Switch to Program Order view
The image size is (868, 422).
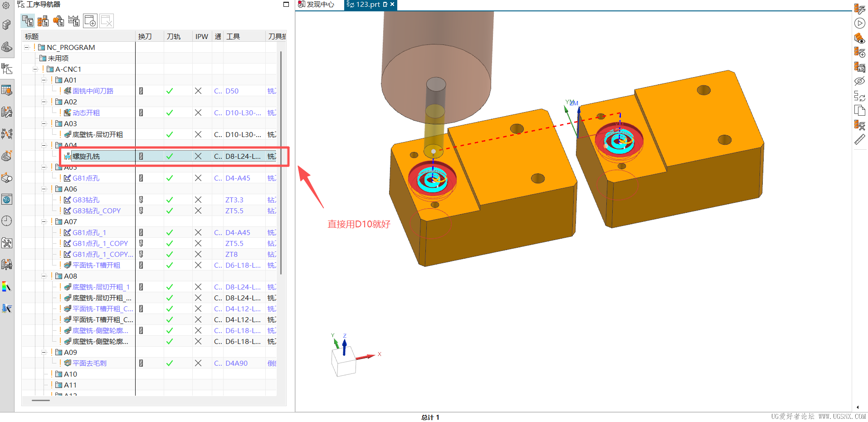pos(28,21)
